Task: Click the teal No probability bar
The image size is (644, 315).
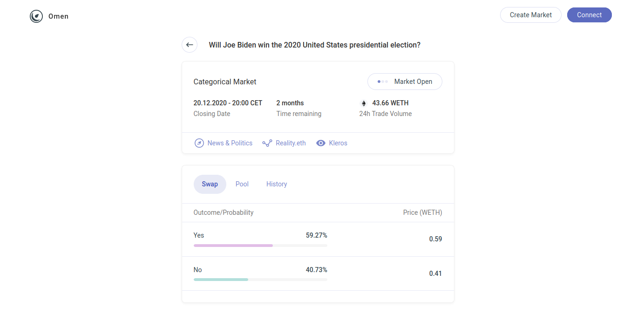Action: (221, 280)
